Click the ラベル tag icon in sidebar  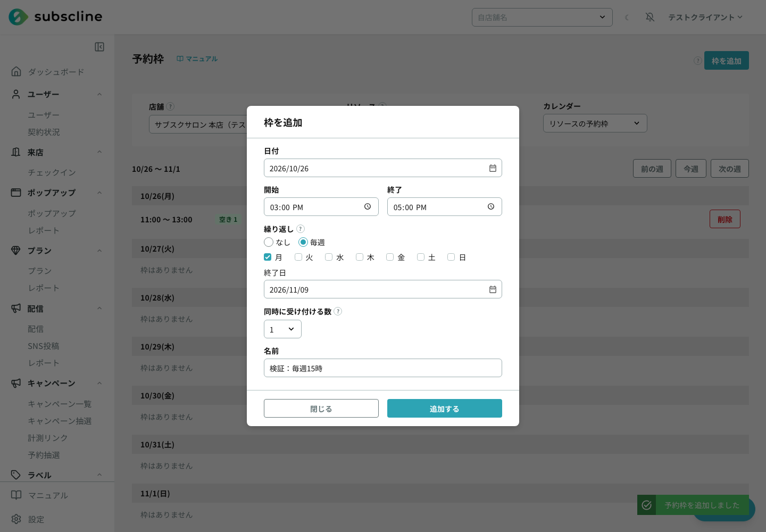point(16,475)
